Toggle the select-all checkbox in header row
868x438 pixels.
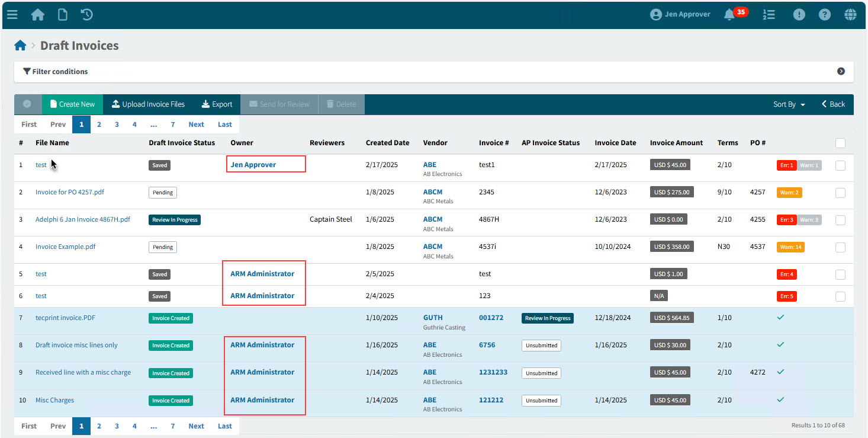coord(840,143)
